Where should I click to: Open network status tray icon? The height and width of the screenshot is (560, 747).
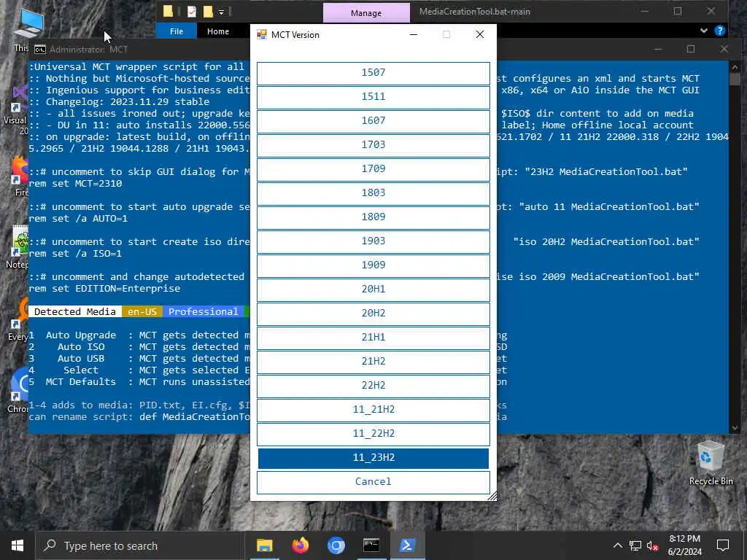(x=635, y=545)
